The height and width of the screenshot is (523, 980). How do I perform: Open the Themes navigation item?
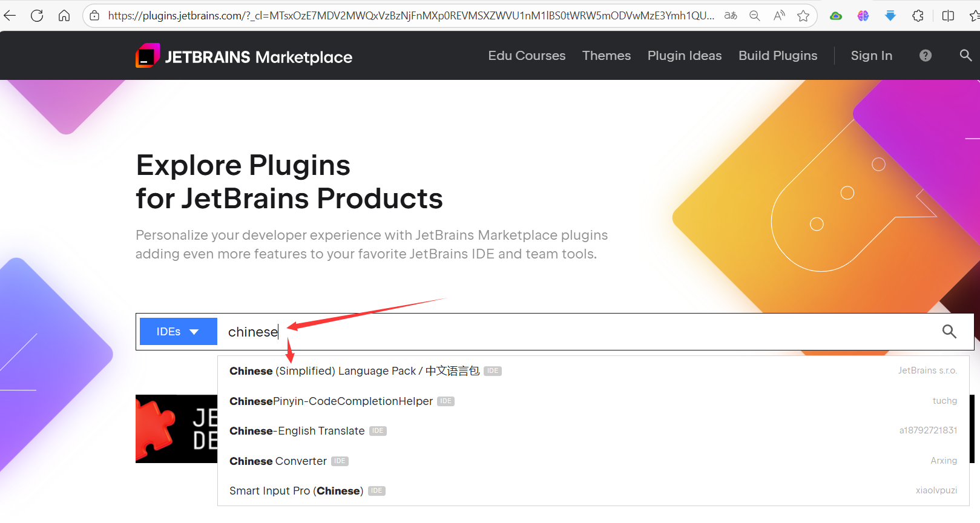click(607, 56)
